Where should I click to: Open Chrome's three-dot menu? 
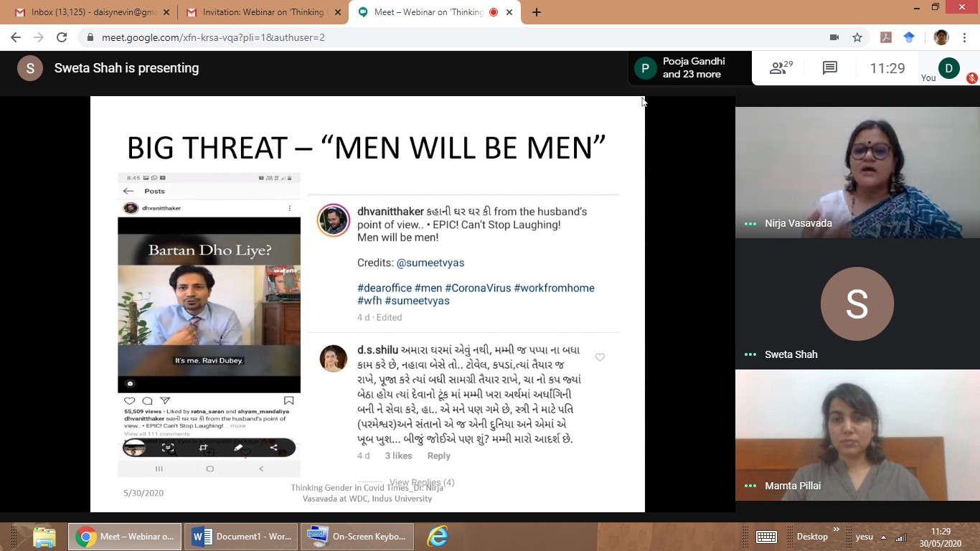point(966,37)
